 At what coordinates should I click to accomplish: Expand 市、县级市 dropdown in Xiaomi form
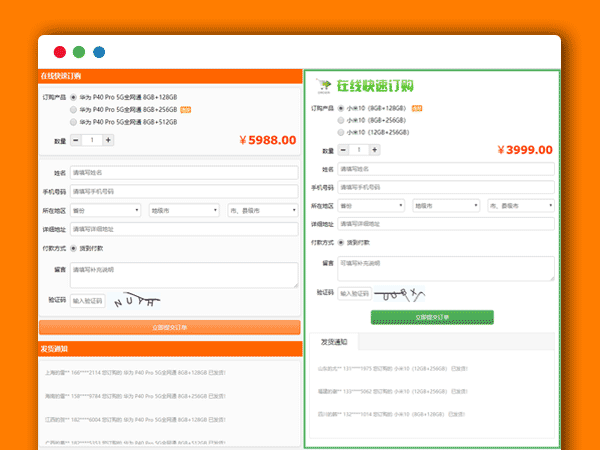[520, 205]
